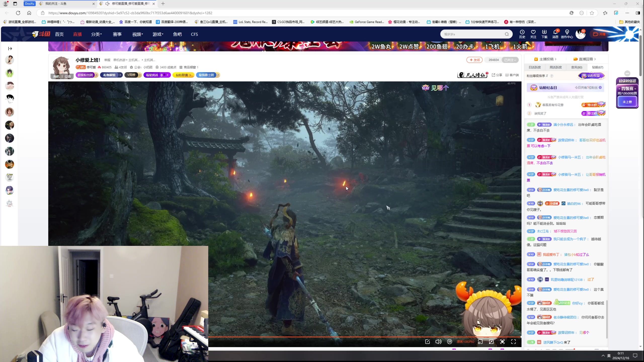Open the Windows system tray overflow chevron
Screen dimensions: 644x362
(603, 355)
